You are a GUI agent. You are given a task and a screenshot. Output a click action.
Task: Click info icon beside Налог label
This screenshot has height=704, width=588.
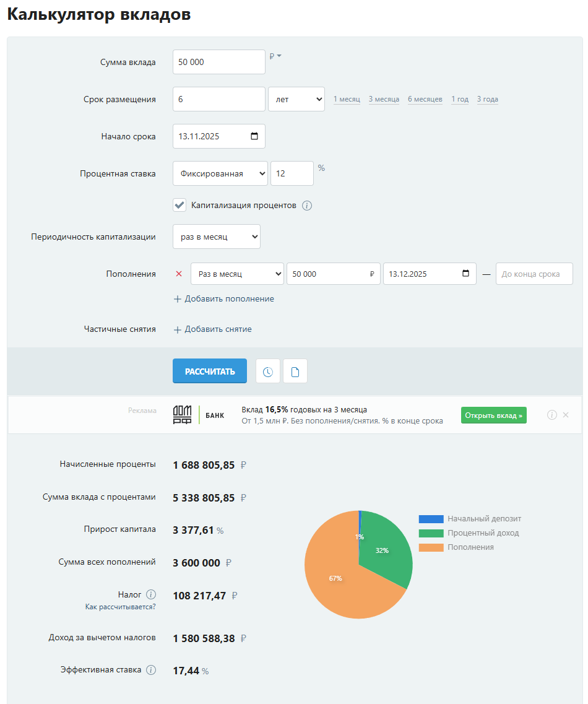pyautogui.click(x=151, y=594)
